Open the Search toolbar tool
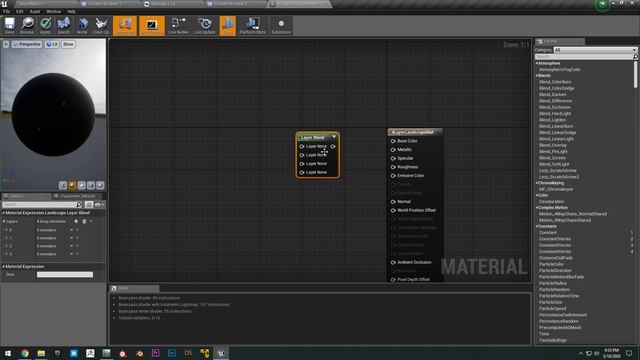The image size is (640, 360). [x=63, y=26]
